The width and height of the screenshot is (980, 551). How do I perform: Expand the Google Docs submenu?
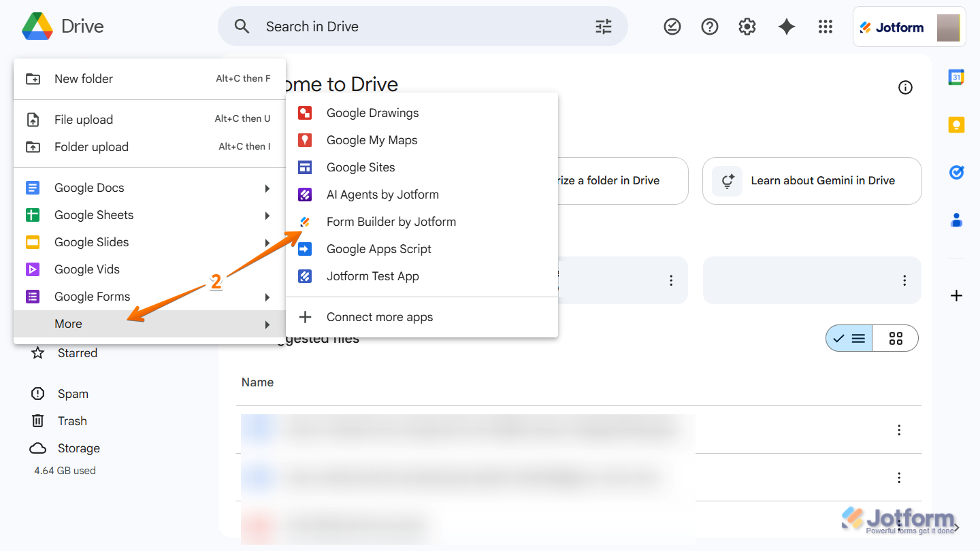[89, 187]
